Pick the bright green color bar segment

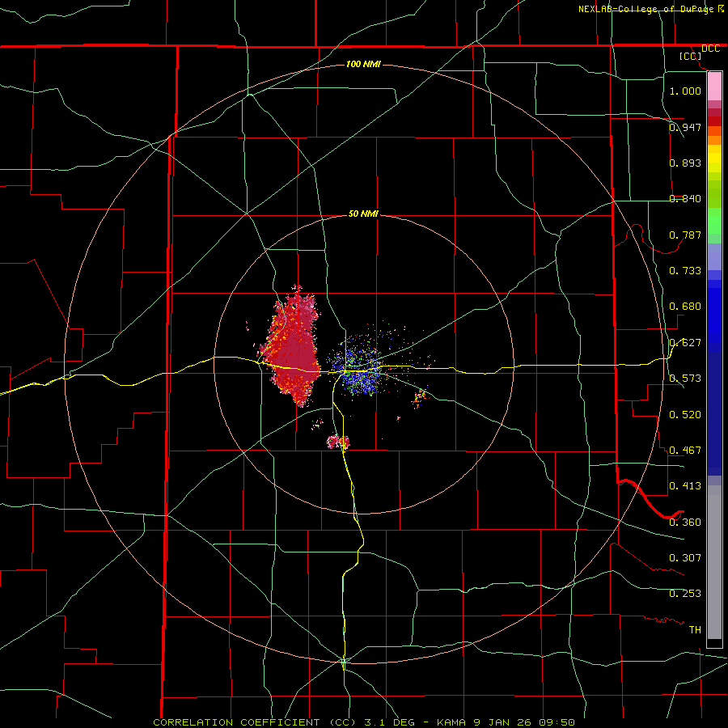714,221
